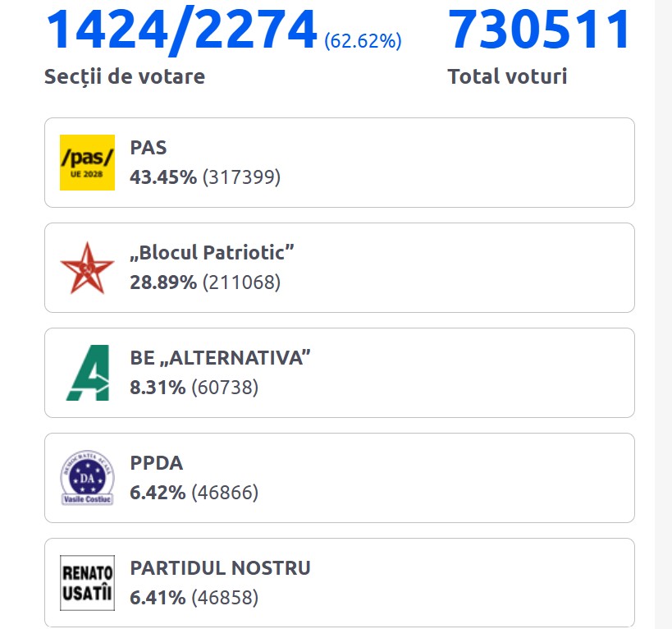This screenshot has height=629, width=672.
Task: Click the PPDA round blue emblem
Action: [x=87, y=478]
